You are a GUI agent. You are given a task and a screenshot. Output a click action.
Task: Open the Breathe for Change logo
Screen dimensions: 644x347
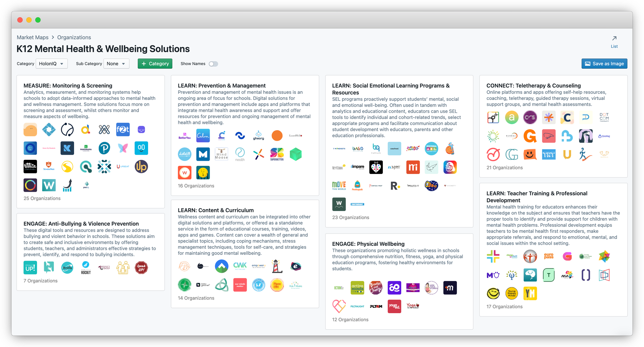(x=376, y=288)
